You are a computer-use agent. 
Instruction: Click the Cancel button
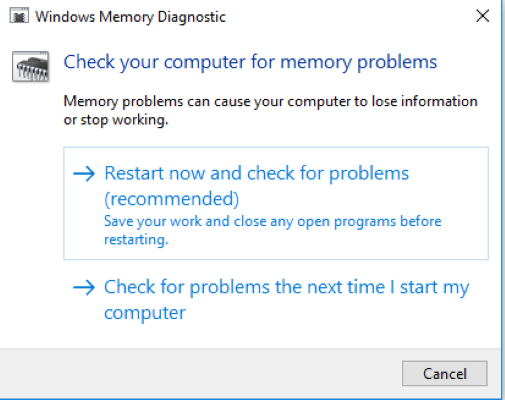pos(445,373)
